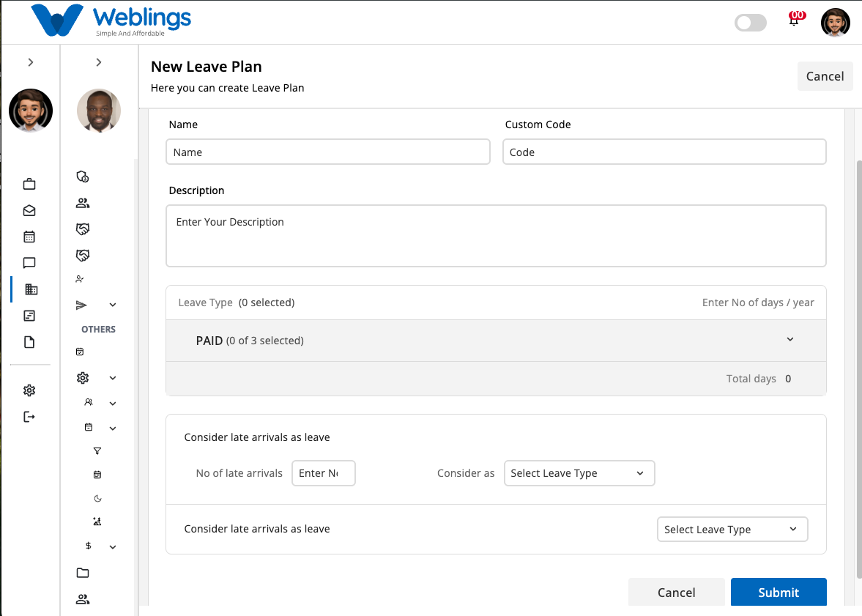862x616 pixels.
Task: Expand the chevron beside the dollar icon
Action: pos(113,546)
